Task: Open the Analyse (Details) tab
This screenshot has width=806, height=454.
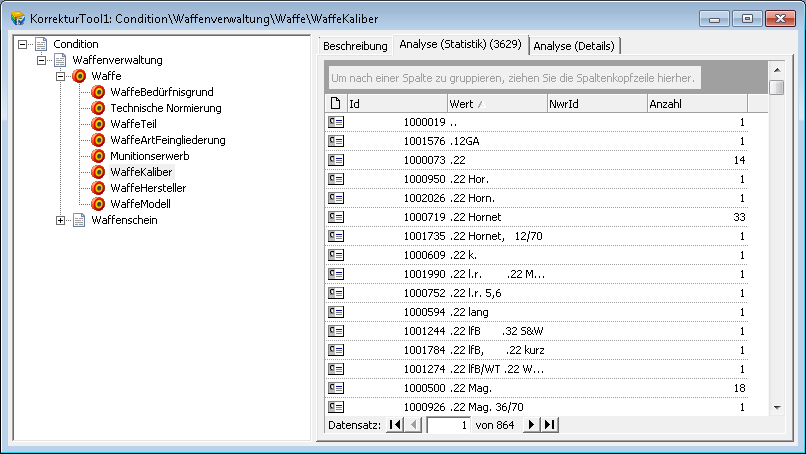Action: pos(574,46)
